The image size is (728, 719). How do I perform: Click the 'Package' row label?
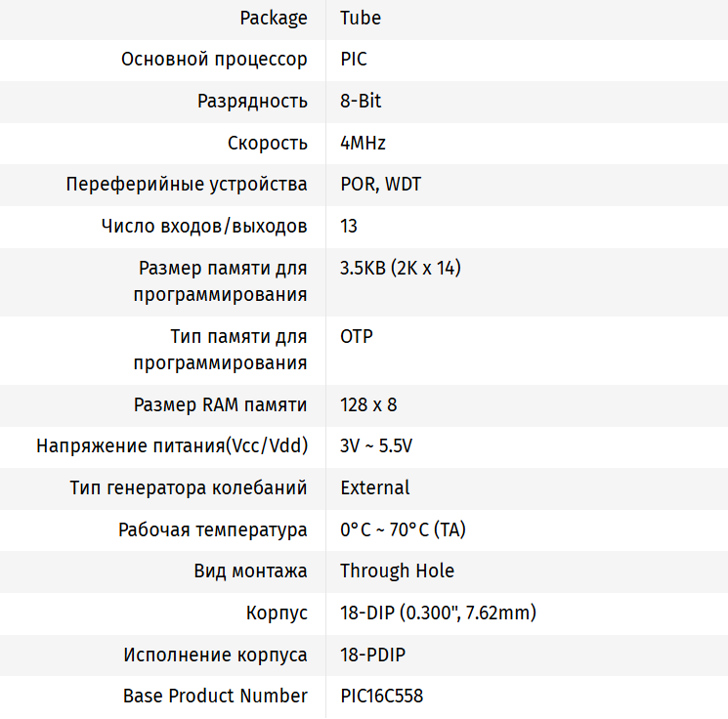pyautogui.click(x=274, y=18)
